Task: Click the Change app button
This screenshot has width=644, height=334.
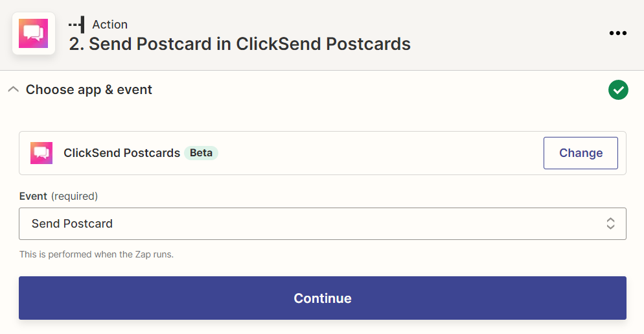Action: [581, 153]
